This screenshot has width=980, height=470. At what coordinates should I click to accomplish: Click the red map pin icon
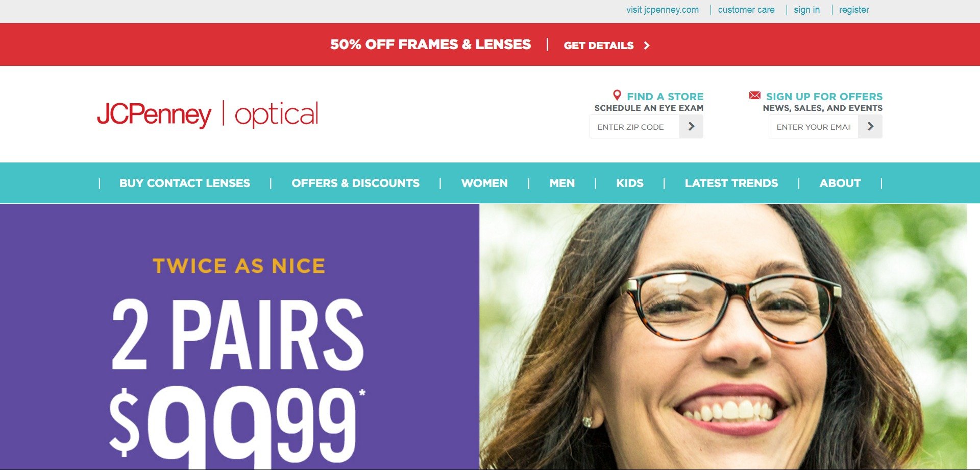coord(617,95)
